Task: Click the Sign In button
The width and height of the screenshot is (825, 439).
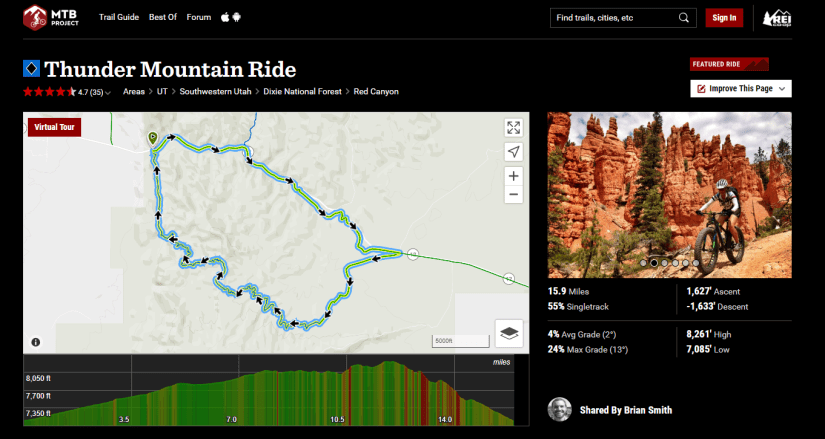Action: [723, 18]
